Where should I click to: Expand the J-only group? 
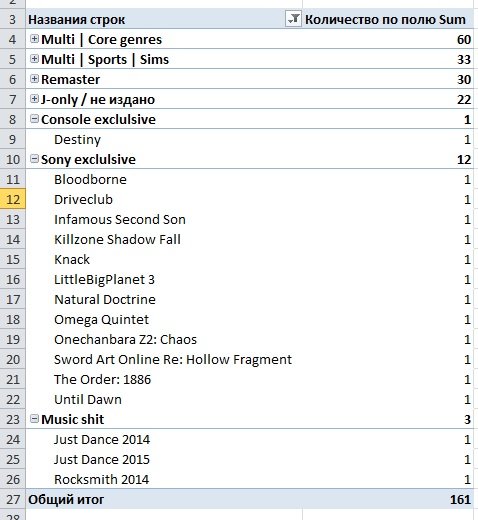click(x=34, y=99)
